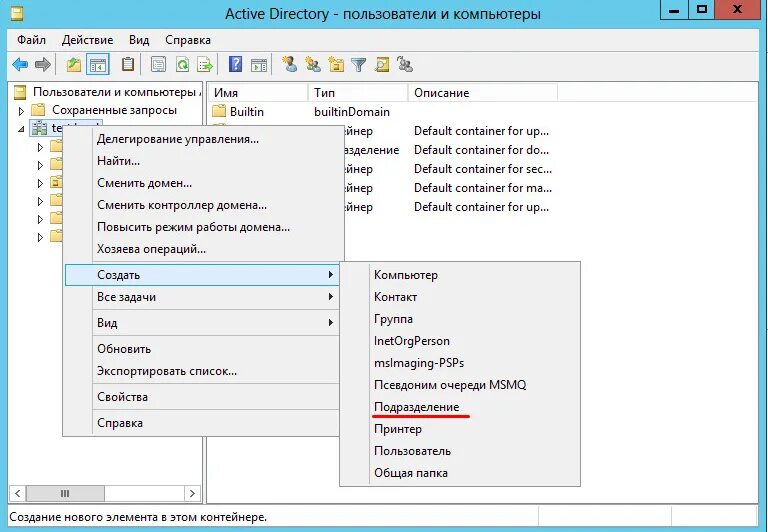Create new user via toolbar icon

289,64
